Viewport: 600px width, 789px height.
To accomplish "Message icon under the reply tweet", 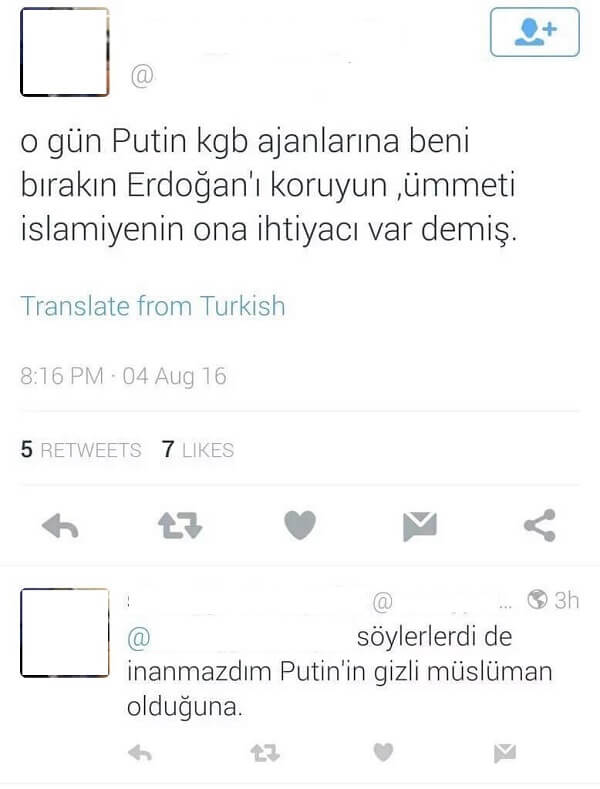I will pyautogui.click(x=505, y=753).
